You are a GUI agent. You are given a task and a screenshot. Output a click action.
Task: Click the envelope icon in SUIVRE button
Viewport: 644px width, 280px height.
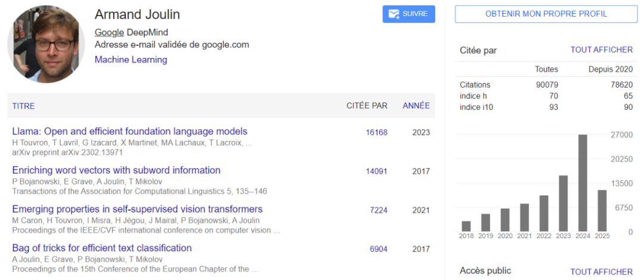click(x=394, y=14)
